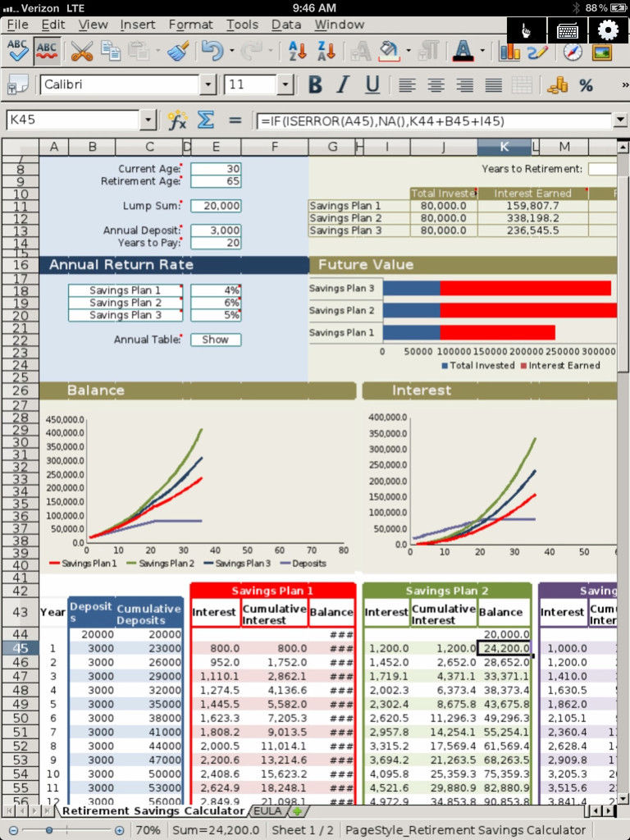Select column K header
630x840 pixels.
point(504,147)
